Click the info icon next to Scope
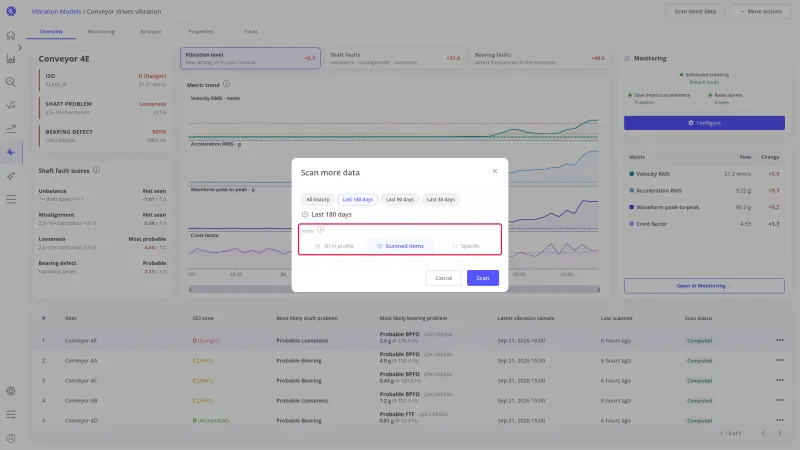 point(320,230)
